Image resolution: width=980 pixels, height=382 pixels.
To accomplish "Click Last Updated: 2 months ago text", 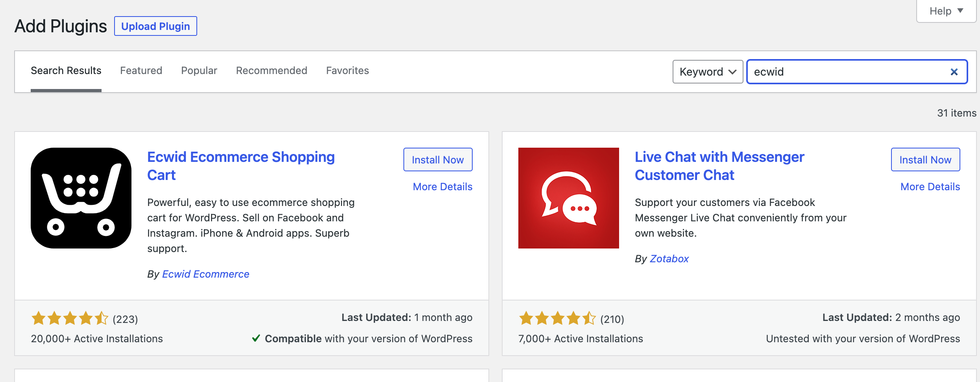I will (x=891, y=317).
